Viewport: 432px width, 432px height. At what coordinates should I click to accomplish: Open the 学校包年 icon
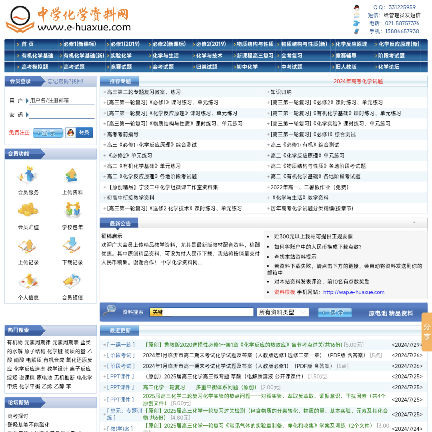[72, 210]
